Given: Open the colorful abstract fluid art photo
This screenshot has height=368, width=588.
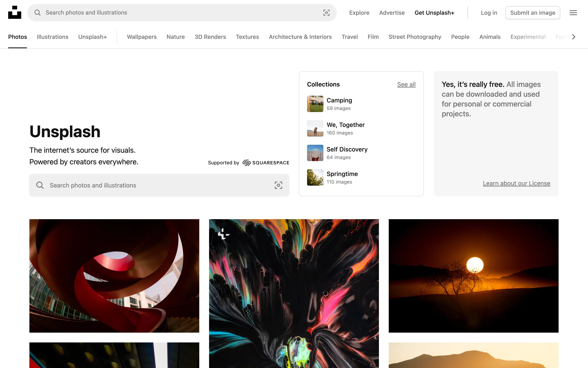Looking at the screenshot, I should [294, 294].
